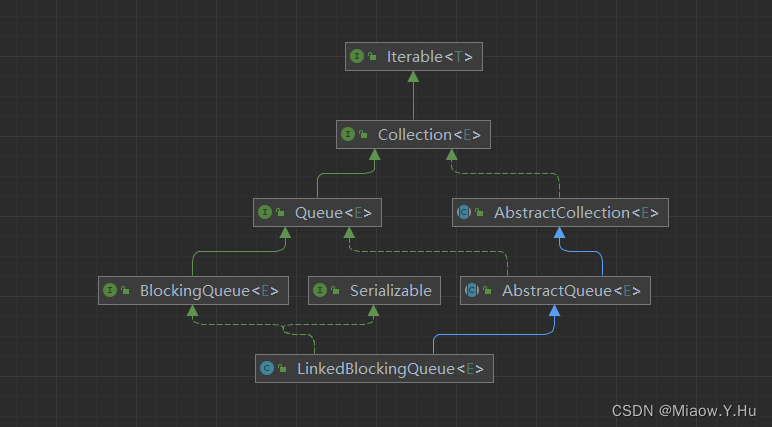Click the public lock icon on Iterable
This screenshot has height=427, width=772.
(372, 57)
